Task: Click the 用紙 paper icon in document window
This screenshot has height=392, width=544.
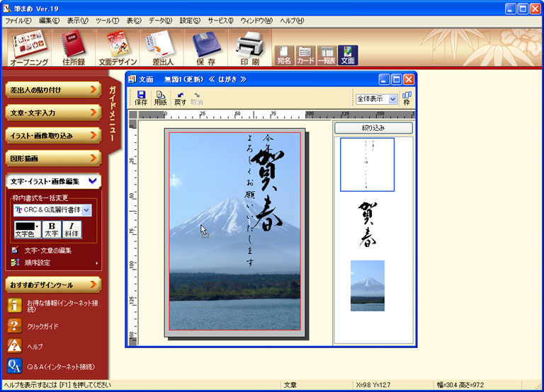Action: (161, 98)
